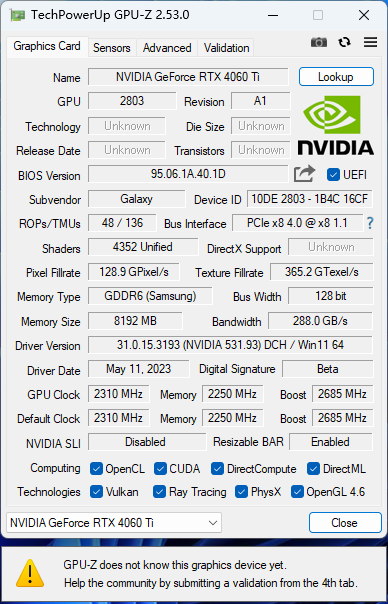Switch to the Validation tab
The width and height of the screenshot is (388, 604).
point(227,48)
